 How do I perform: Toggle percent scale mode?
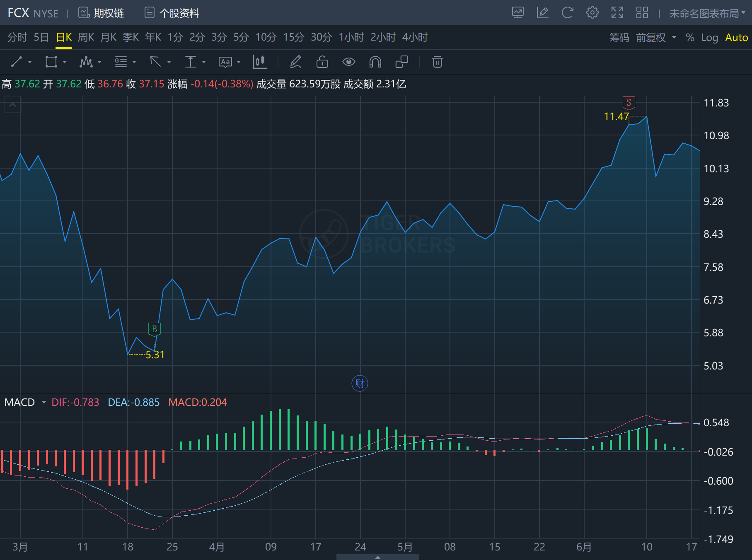click(690, 38)
